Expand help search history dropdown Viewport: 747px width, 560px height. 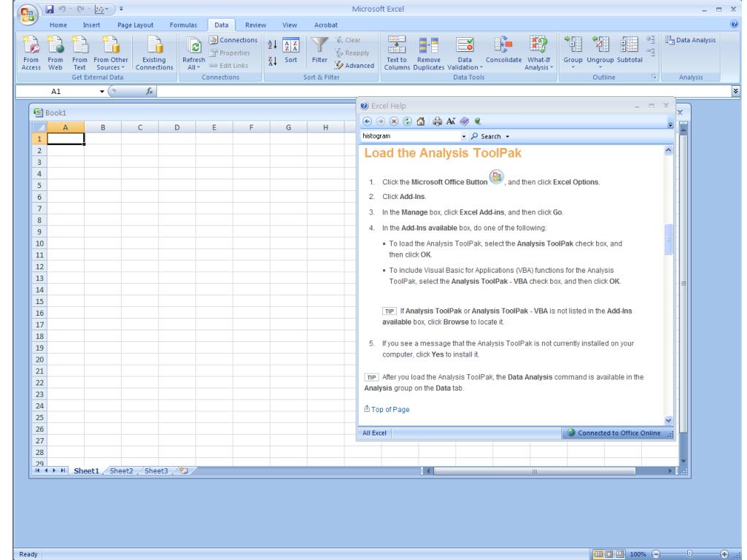coord(463,136)
